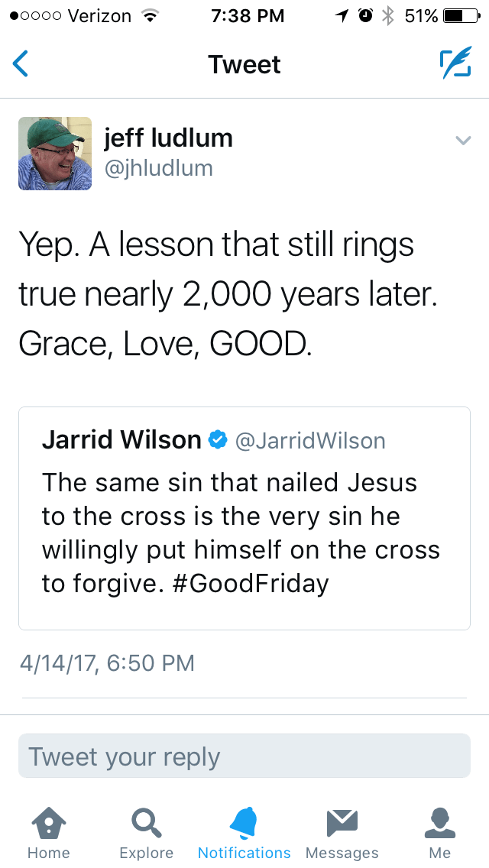This screenshot has width=489, height=868.
Task: Tap Jarrid Wilson's verified badge
Action: pos(218,440)
